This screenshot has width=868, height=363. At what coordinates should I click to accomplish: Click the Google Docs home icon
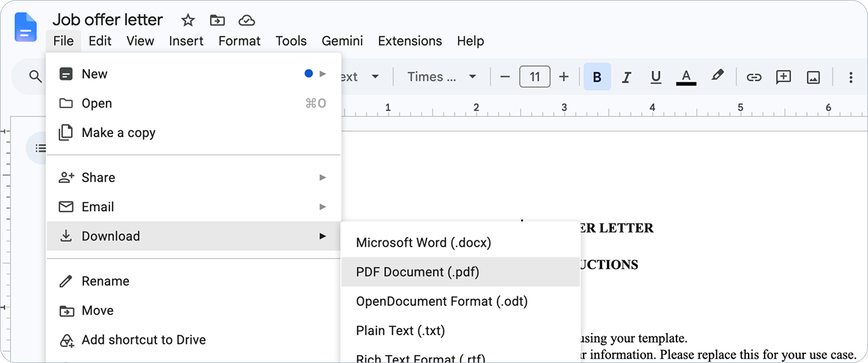(26, 28)
